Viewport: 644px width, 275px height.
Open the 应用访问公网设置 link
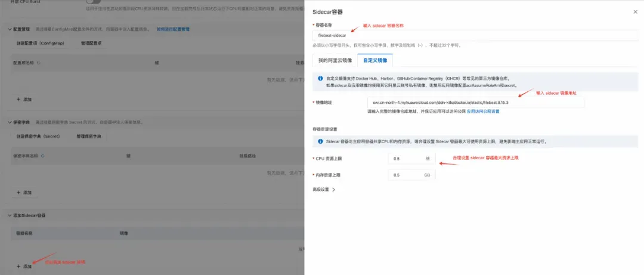(483, 112)
